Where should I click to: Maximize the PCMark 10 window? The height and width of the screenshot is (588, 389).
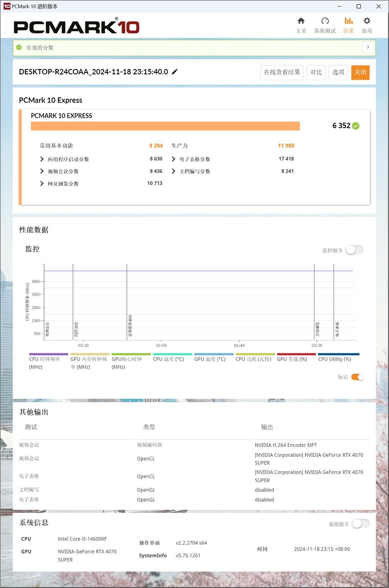pyautogui.click(x=358, y=6)
